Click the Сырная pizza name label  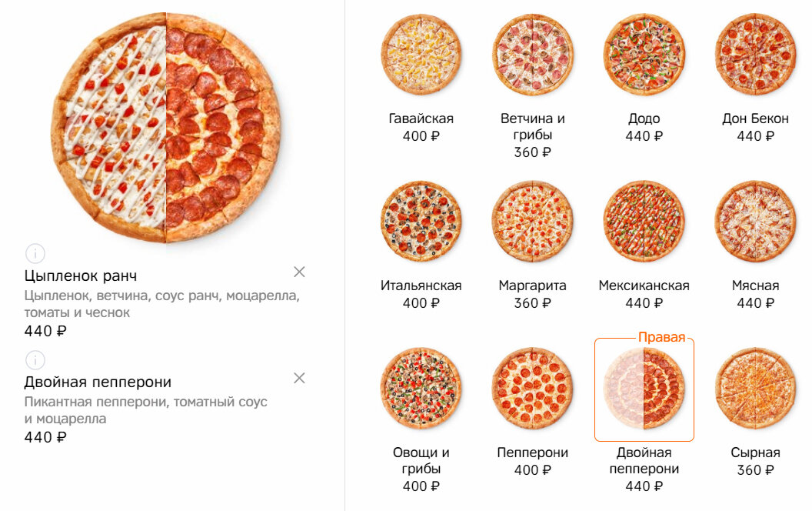(x=756, y=453)
